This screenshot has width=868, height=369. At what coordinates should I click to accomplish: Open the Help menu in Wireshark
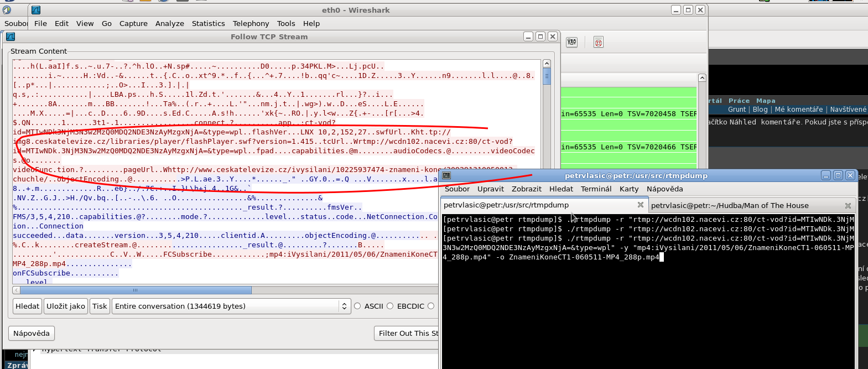[311, 23]
